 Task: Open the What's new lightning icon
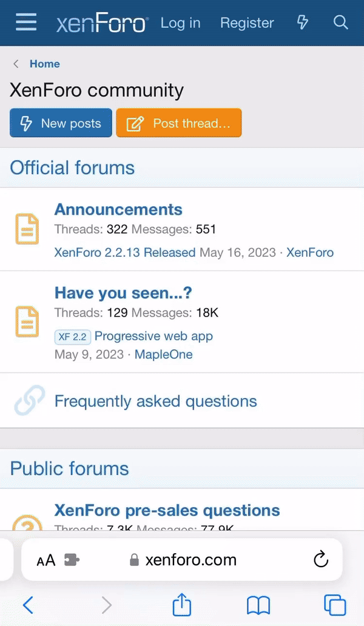click(x=303, y=22)
